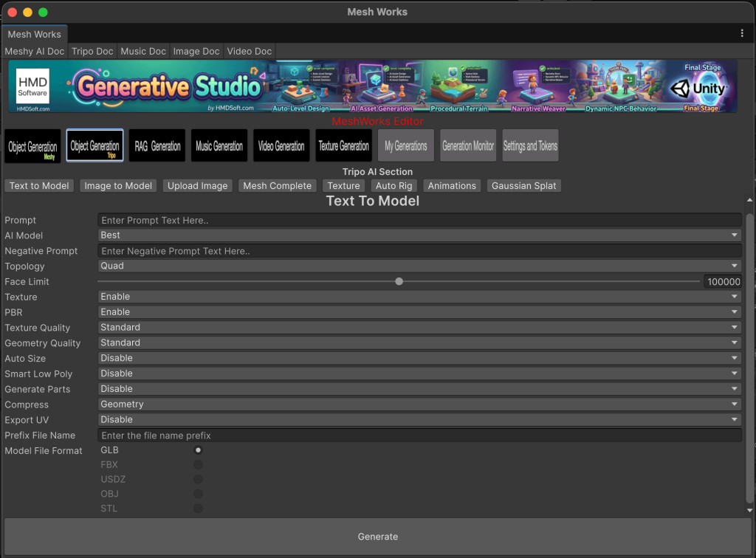Click the vertical scrollbar in the form
The image size is (756, 558).
[749, 357]
